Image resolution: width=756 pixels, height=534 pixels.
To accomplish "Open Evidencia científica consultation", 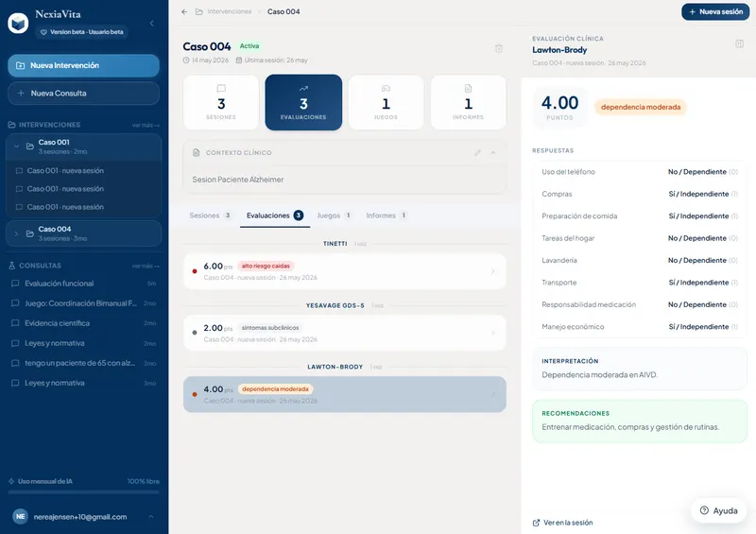I will click(x=83, y=323).
